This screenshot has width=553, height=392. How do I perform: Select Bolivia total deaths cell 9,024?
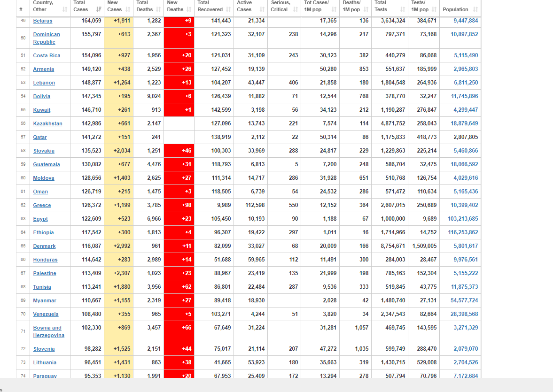[148, 96]
